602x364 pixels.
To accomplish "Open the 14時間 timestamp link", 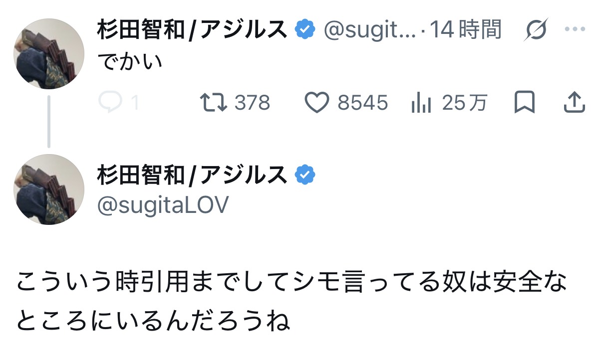I will click(x=465, y=30).
